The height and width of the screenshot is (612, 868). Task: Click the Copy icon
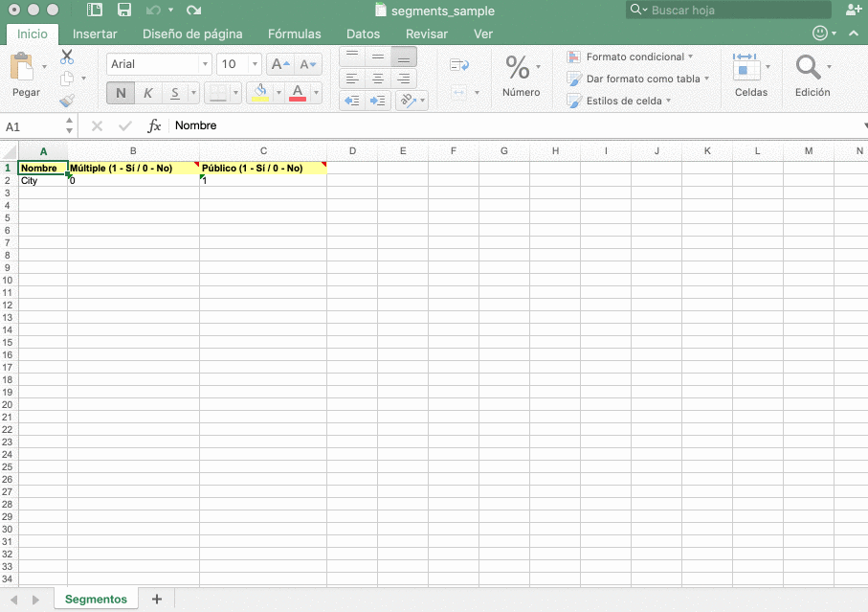coord(67,79)
